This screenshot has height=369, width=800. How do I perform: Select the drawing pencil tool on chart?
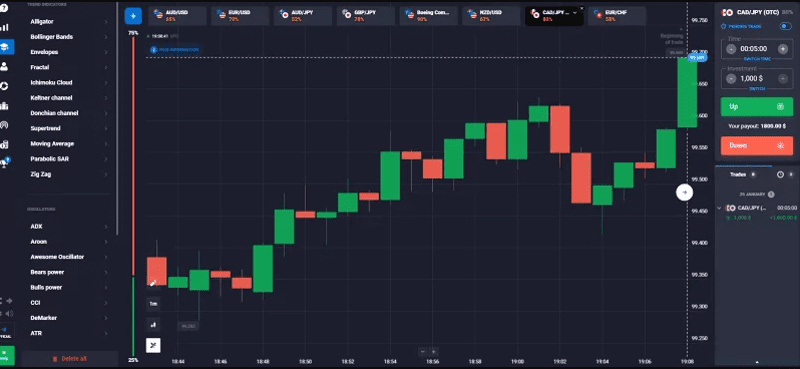[153, 283]
